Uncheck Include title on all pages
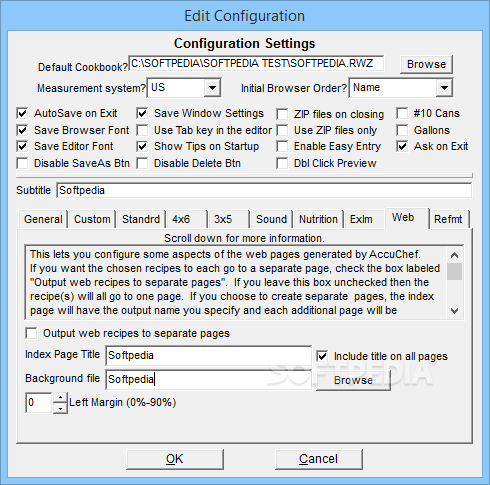Viewport: 490px width, 485px height. (322, 356)
